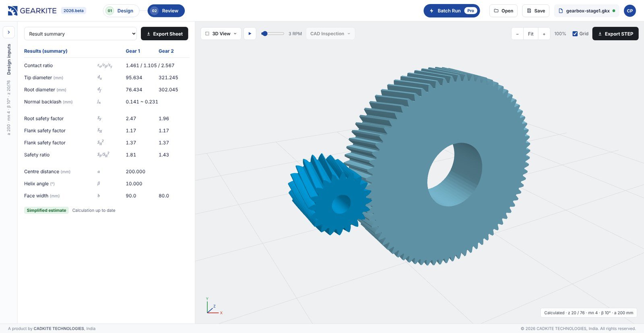Click the gearbox-stage1.gkx file name
The width and height of the screenshot is (644, 333).
point(587,11)
